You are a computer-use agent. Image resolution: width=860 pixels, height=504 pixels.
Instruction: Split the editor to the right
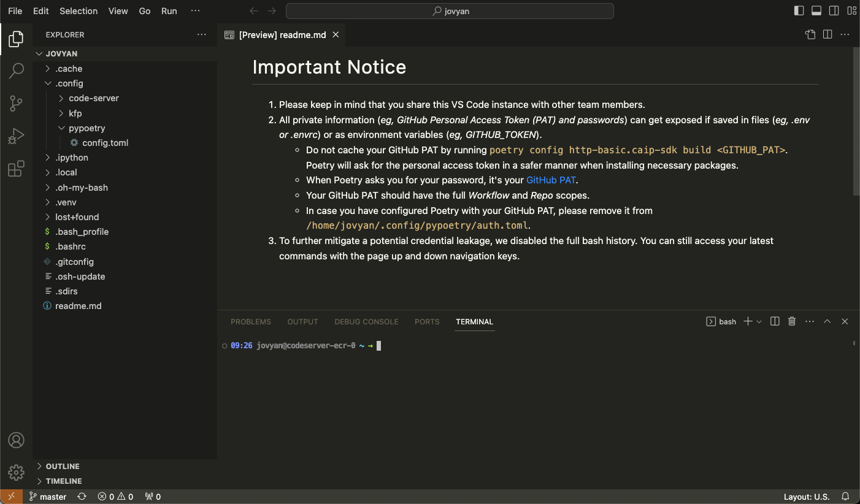pyautogui.click(x=827, y=35)
